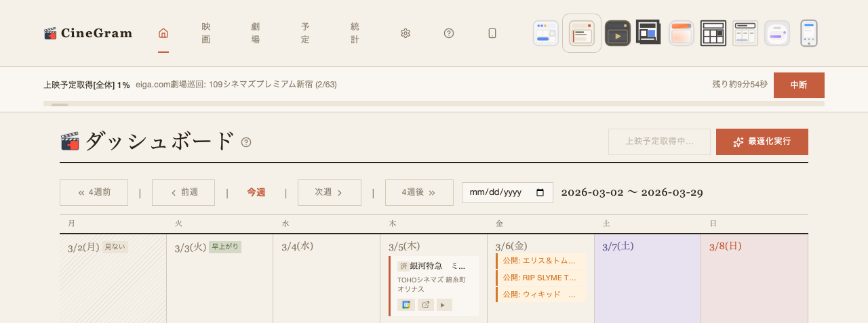
Task: Select the dark theater theme with play symbol
Action: [617, 33]
